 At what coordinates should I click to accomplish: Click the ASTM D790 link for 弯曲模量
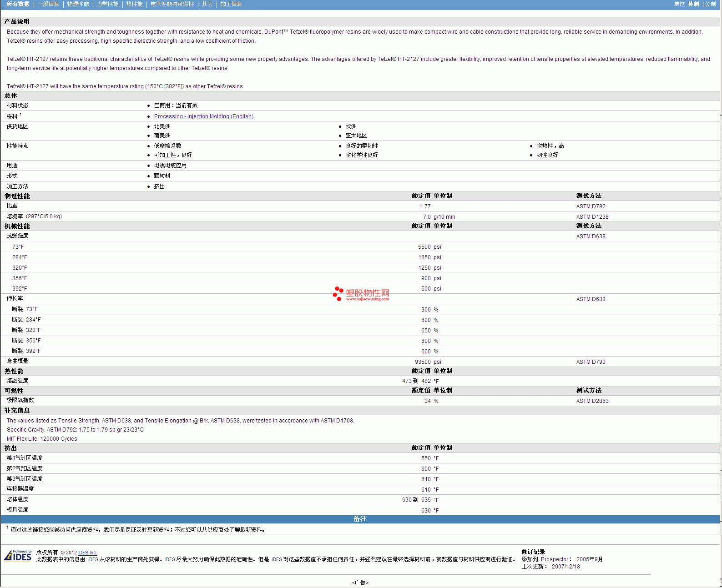(x=591, y=362)
